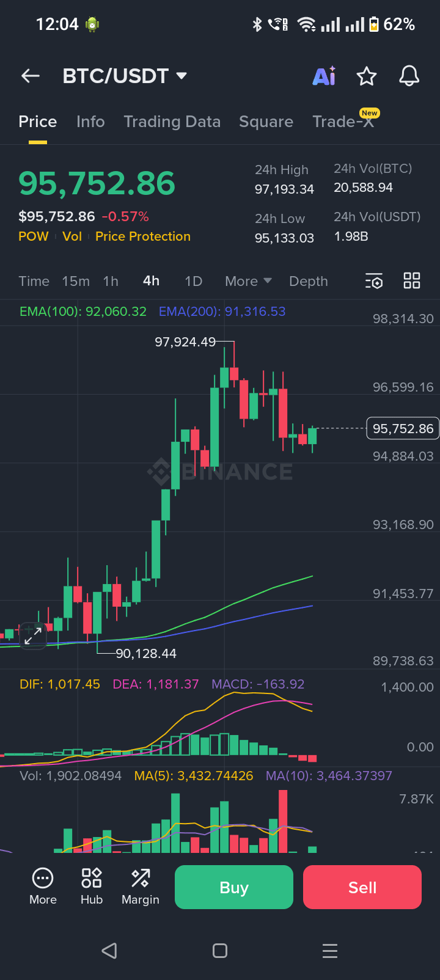This screenshot has width=440, height=980.
Task: Tap the 24h Low value 95,133.03
Action: [284, 238]
